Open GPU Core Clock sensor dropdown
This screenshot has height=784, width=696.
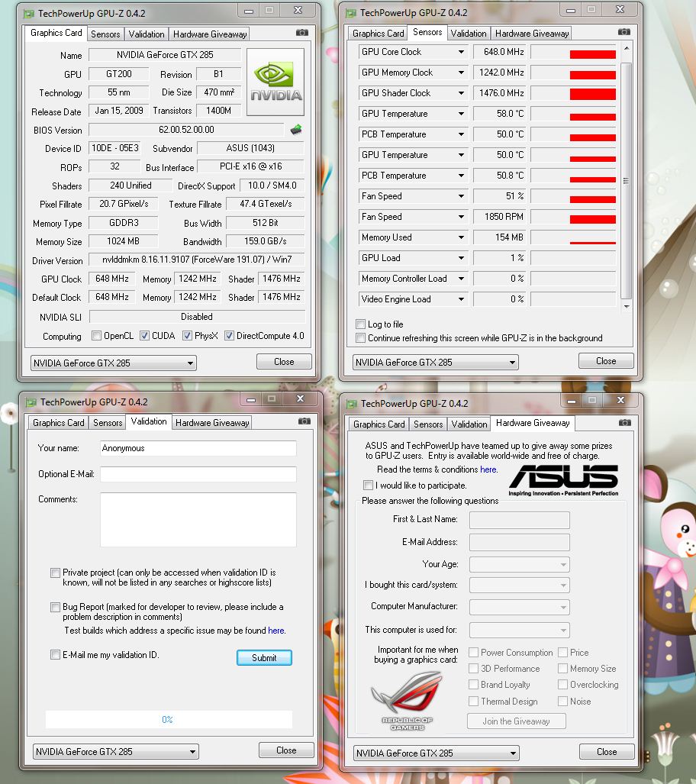[461, 52]
